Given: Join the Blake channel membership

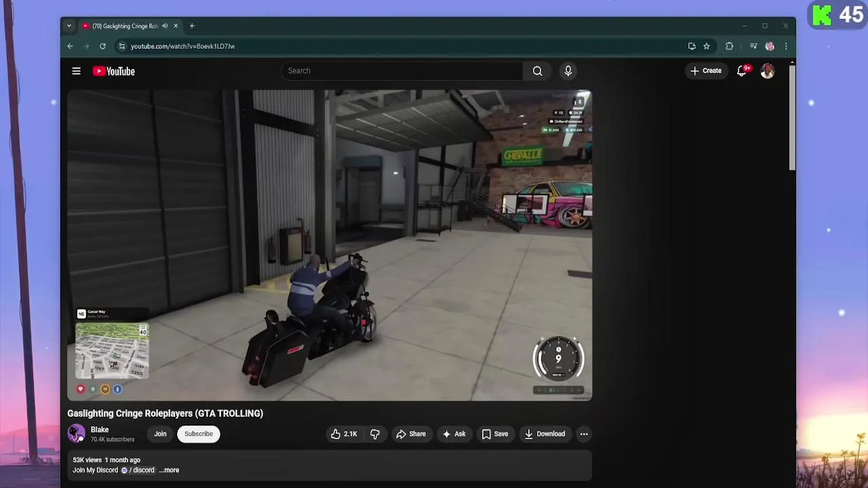Looking at the screenshot, I should click(x=160, y=434).
